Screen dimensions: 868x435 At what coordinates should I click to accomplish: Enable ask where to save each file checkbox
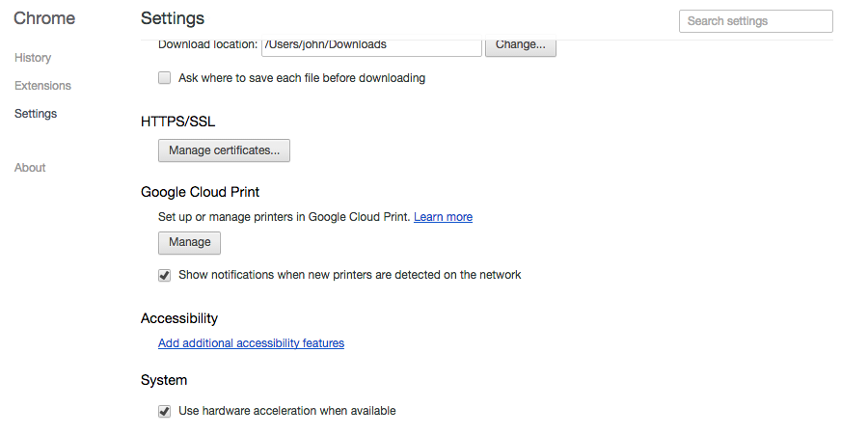pyautogui.click(x=164, y=78)
